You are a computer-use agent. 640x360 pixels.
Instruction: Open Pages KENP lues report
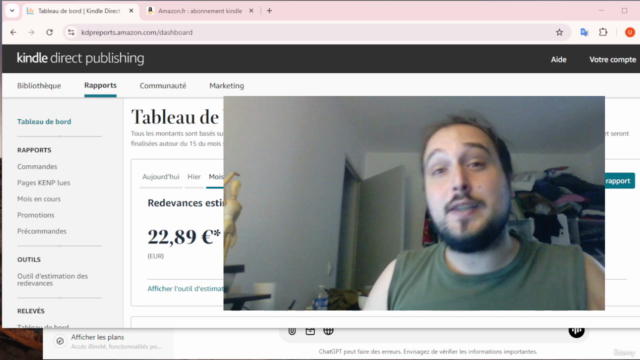[x=44, y=183]
